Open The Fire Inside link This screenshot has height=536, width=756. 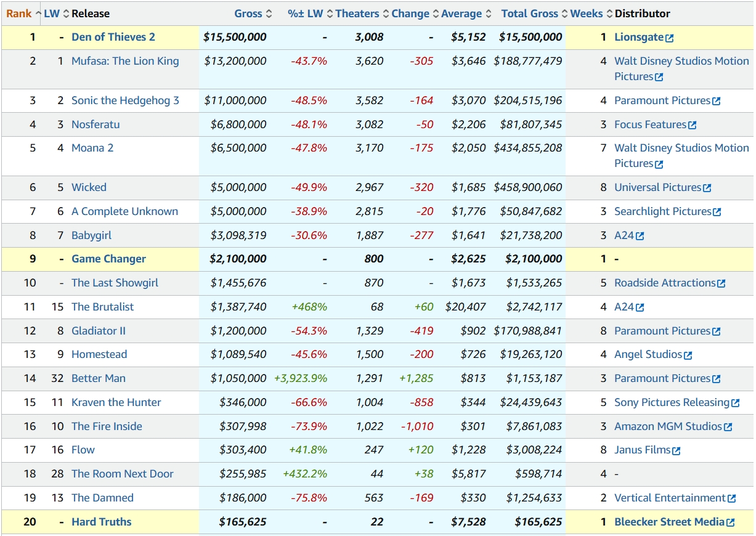tap(107, 426)
